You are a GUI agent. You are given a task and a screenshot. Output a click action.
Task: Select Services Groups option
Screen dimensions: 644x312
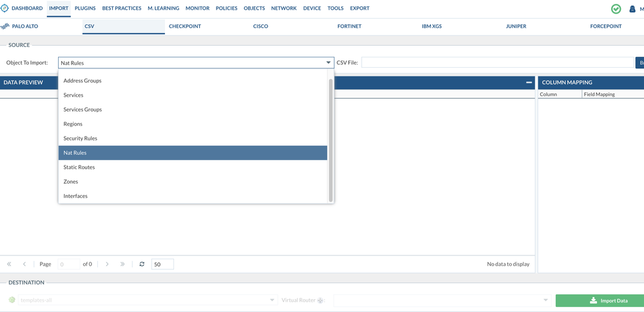pos(193,110)
